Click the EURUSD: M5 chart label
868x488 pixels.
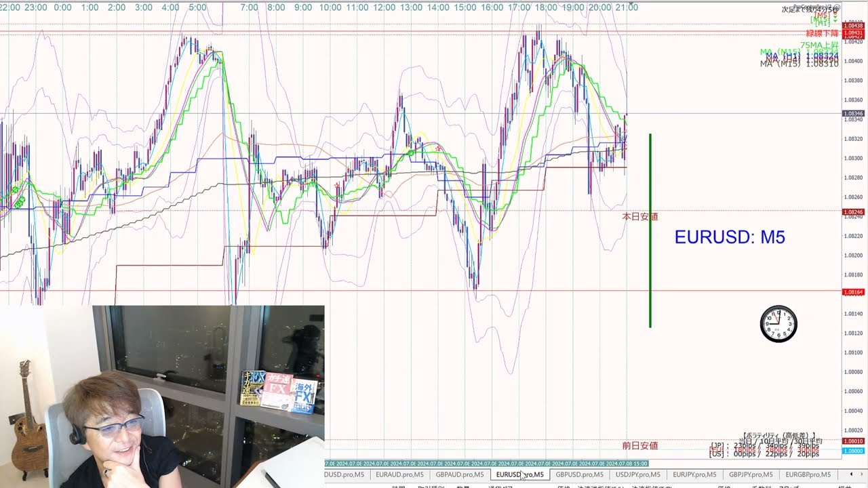tap(730, 237)
